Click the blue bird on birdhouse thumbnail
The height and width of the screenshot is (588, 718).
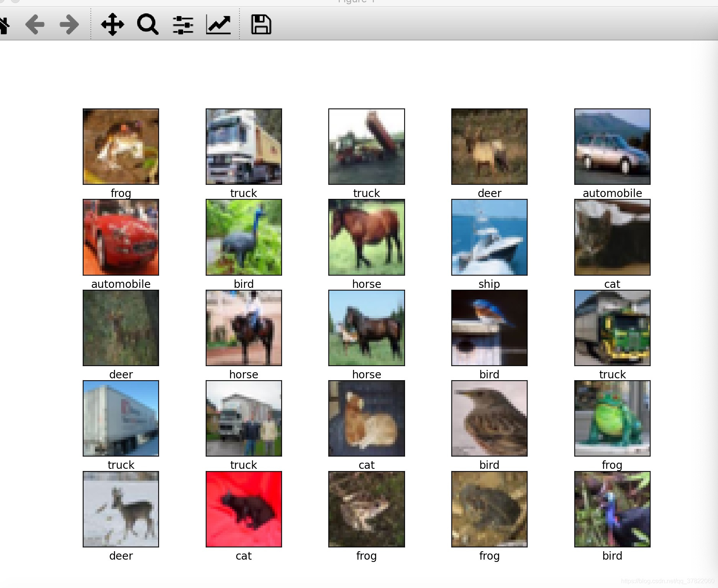489,327
